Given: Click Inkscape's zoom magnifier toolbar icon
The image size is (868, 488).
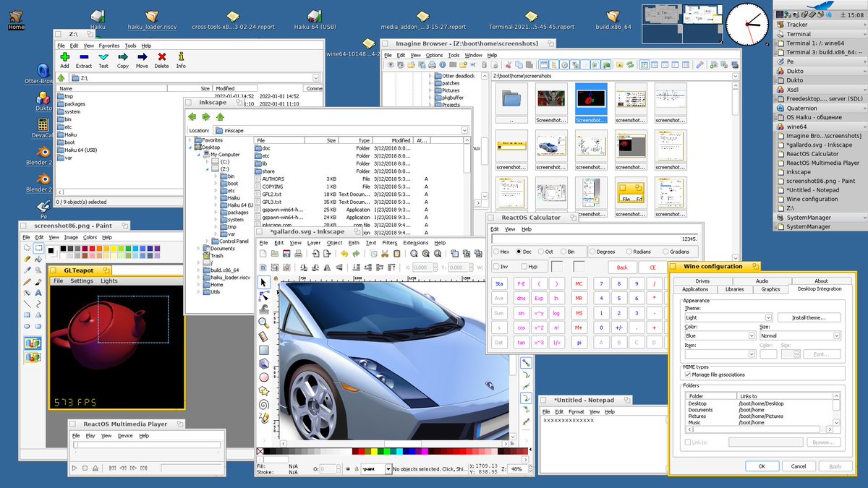Looking at the screenshot, I should 414,254.
